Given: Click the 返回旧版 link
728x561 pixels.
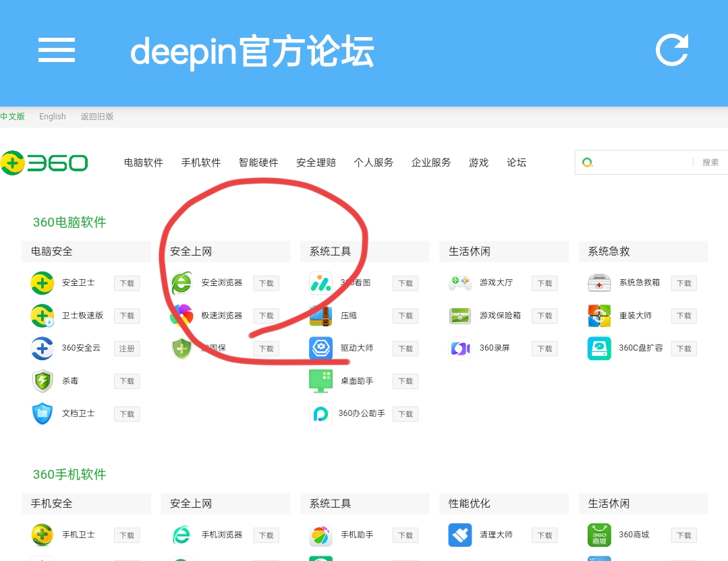Looking at the screenshot, I should (x=97, y=117).
